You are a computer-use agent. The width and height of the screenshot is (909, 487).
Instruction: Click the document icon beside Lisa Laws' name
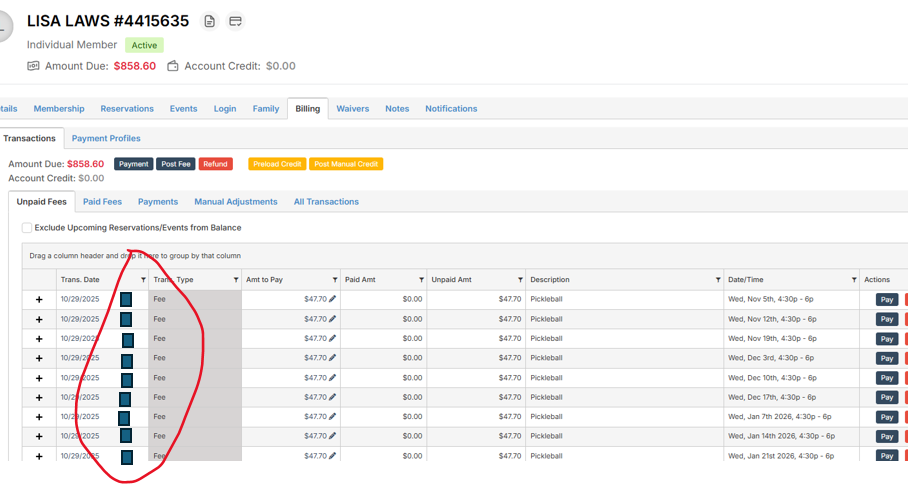point(209,21)
